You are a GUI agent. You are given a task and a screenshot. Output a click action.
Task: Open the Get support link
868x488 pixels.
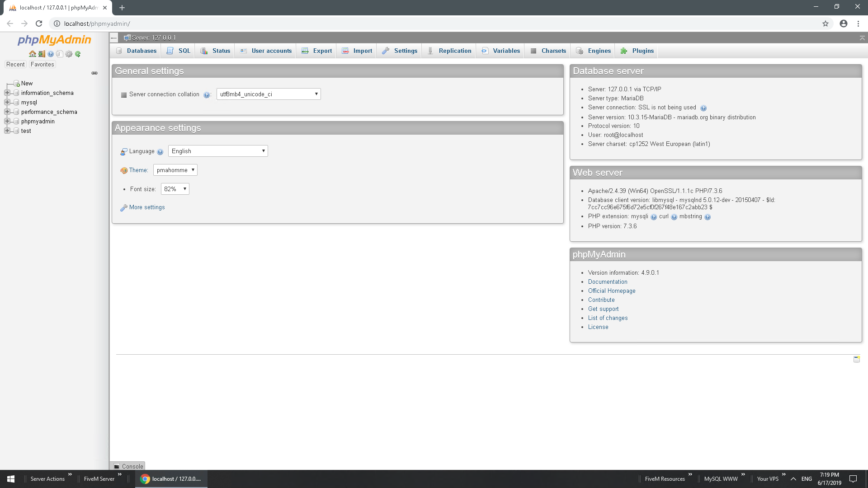pyautogui.click(x=604, y=309)
